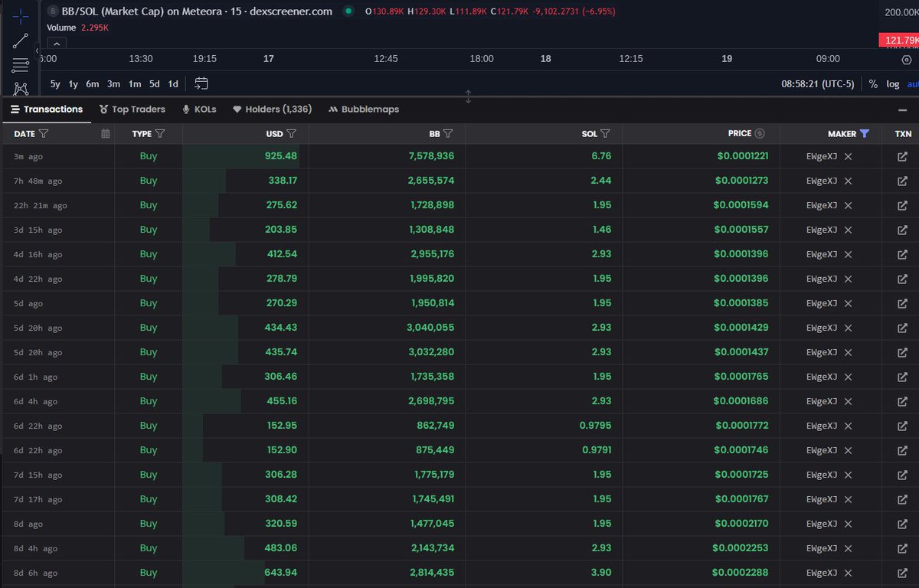Click the EWgeXJ maker in 7h 48m row
Viewport: 919px width, 588px height.
(821, 181)
